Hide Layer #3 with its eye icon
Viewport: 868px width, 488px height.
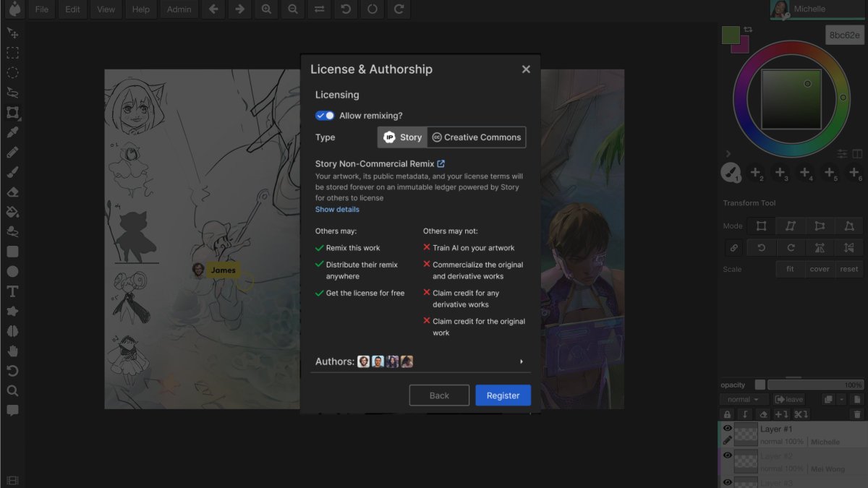(x=728, y=481)
